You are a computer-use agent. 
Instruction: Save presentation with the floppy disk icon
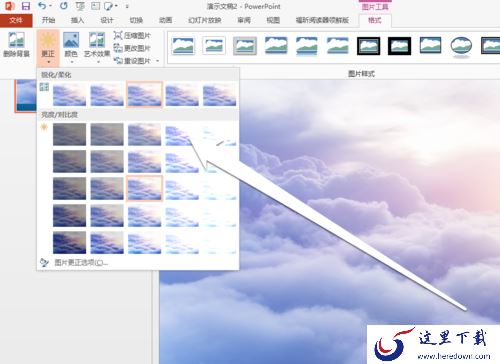[26, 6]
